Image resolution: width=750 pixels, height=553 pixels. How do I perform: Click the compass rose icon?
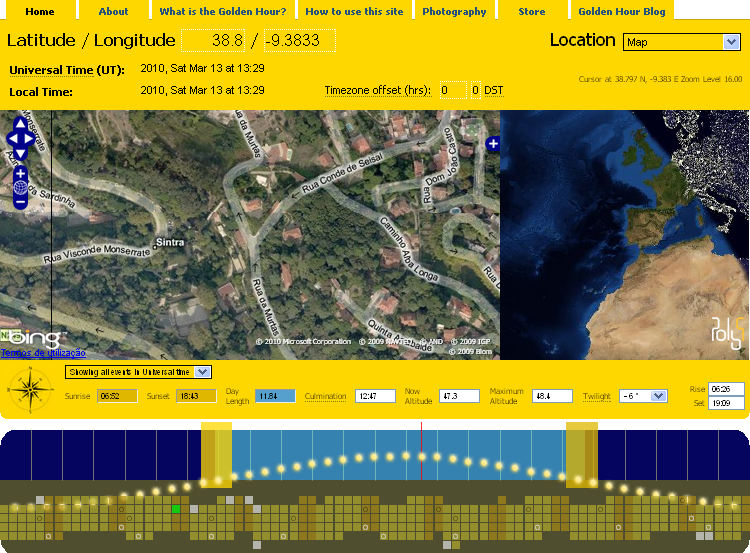[30, 390]
